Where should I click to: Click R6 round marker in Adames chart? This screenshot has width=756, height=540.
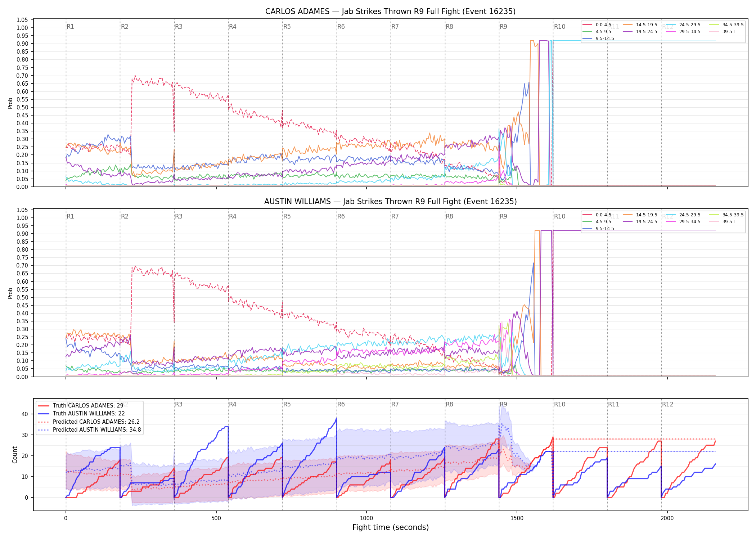pos(341,27)
